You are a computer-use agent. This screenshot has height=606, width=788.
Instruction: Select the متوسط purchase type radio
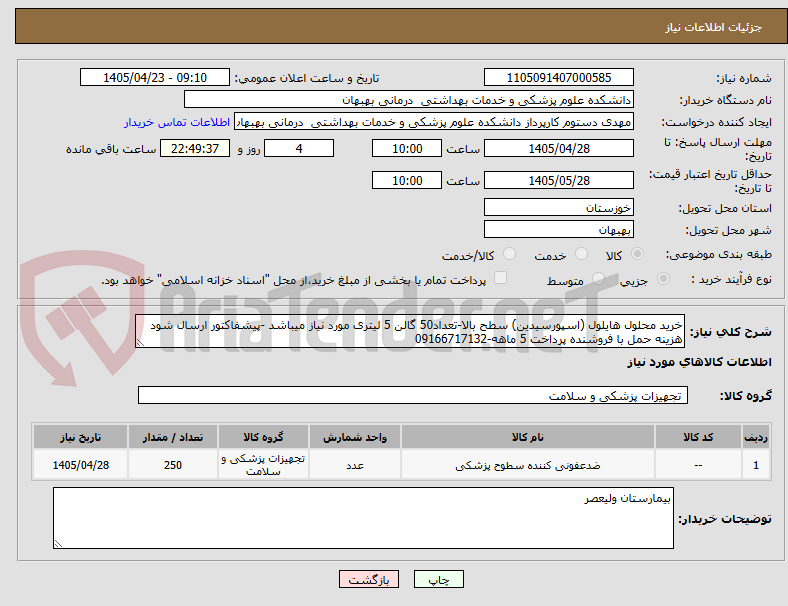(x=598, y=278)
